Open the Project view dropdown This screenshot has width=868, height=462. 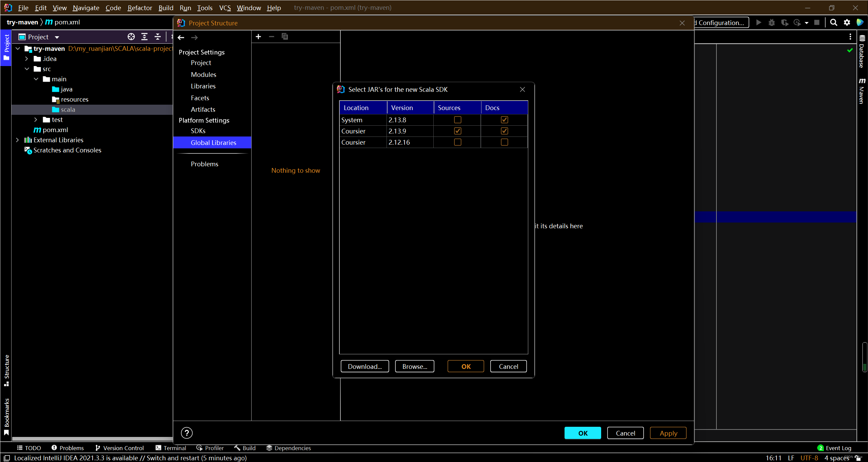(57, 37)
